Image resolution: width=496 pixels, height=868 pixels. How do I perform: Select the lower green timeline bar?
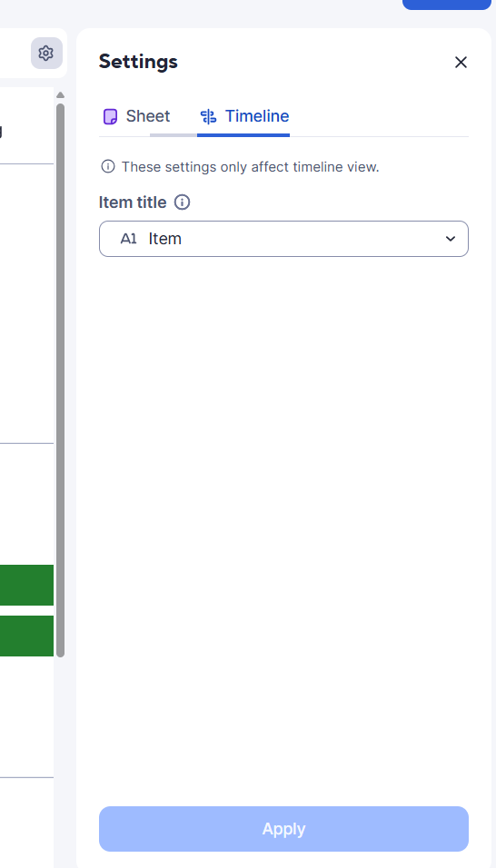coord(26,636)
